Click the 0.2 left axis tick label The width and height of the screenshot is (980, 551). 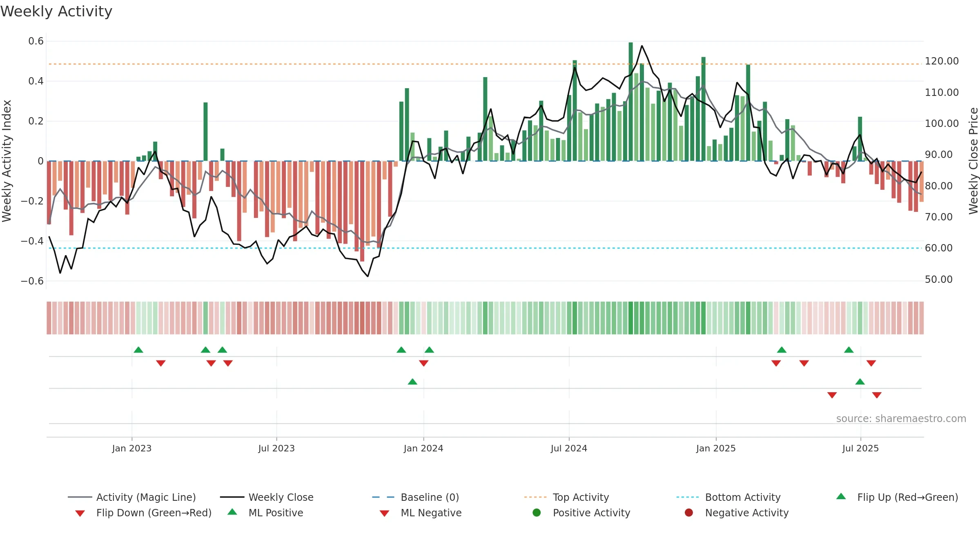[x=36, y=121]
